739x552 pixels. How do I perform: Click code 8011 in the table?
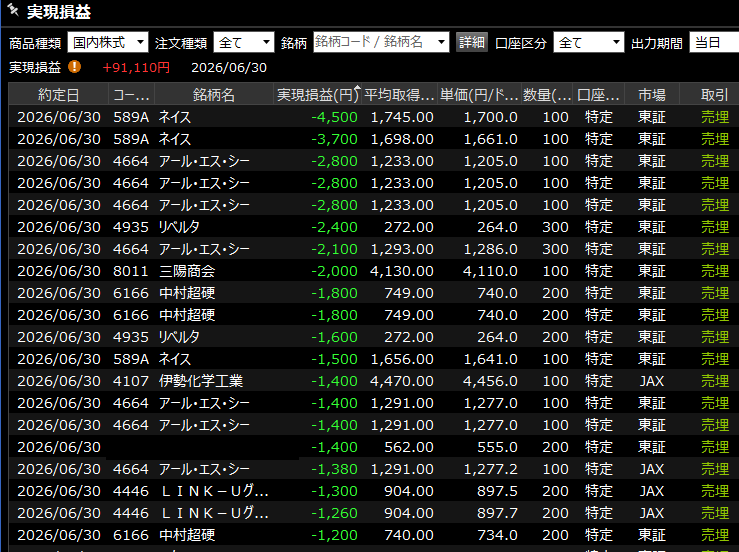tap(131, 271)
